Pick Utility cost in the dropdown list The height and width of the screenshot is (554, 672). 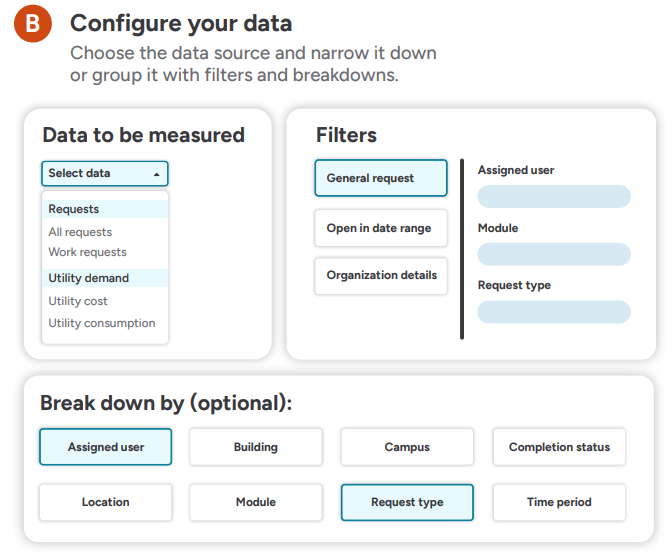pos(78,301)
